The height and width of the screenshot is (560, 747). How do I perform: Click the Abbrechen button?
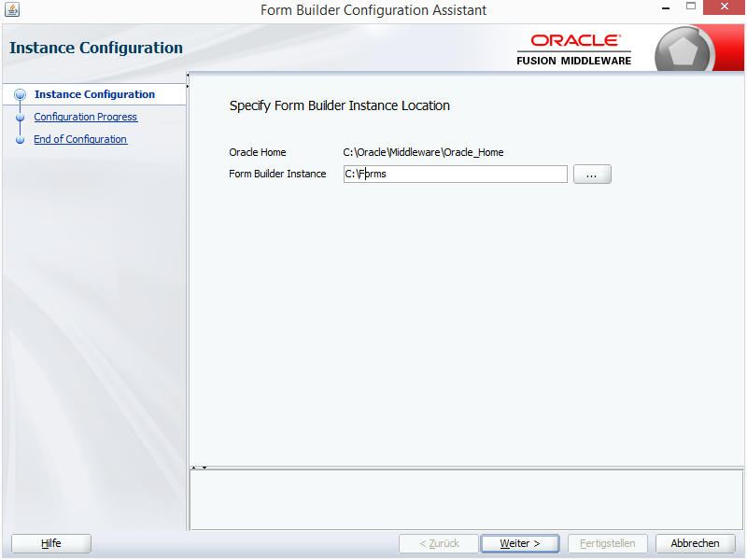(x=695, y=543)
